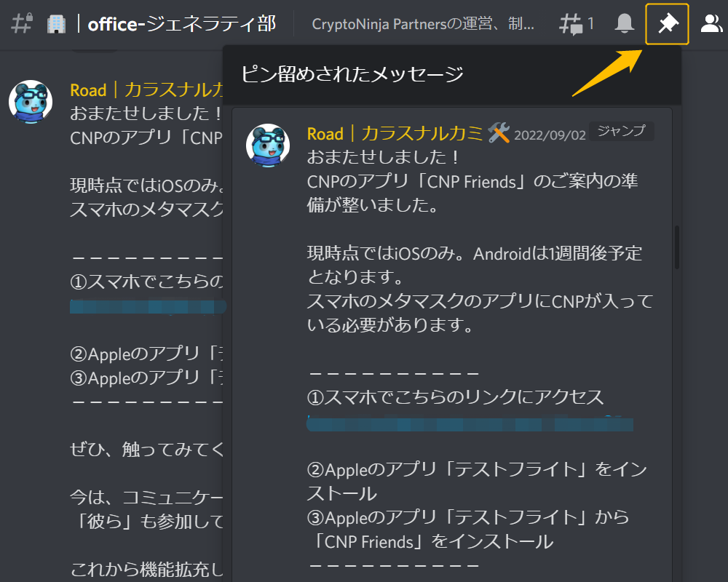Image resolution: width=728 pixels, height=582 pixels.
Task: Open Road's avatar in pinned message
Action: pyautogui.click(x=267, y=145)
